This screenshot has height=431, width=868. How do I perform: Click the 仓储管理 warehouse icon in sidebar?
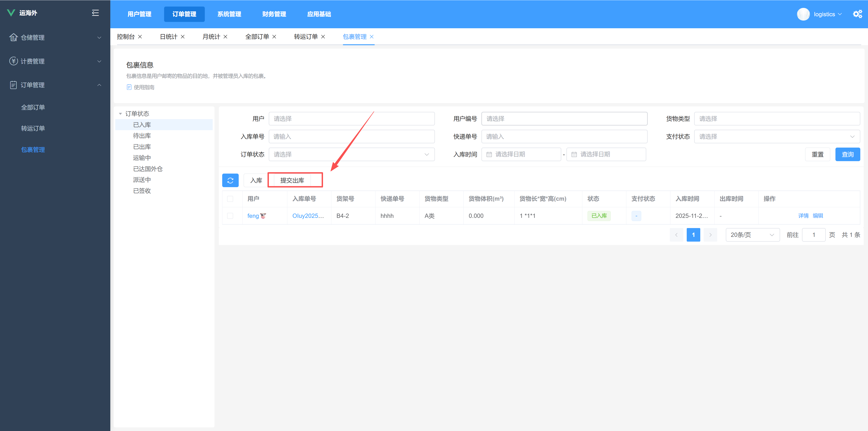13,38
